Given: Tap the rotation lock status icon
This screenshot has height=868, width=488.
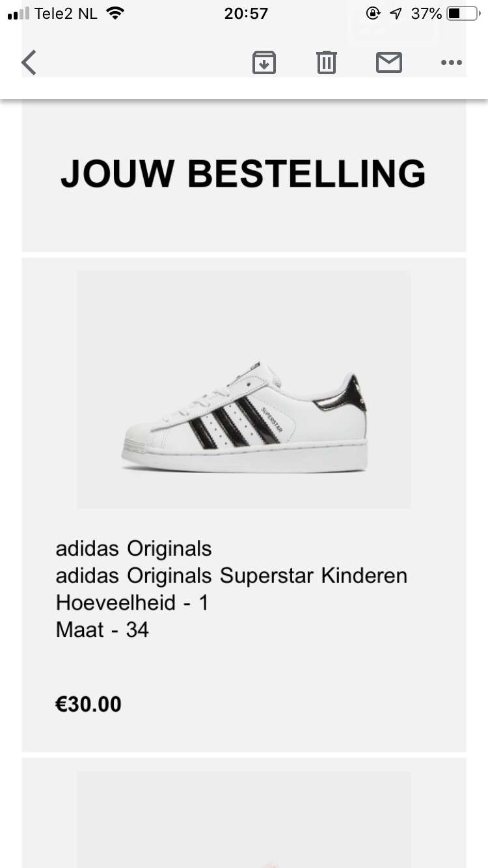Looking at the screenshot, I should pyautogui.click(x=373, y=13).
